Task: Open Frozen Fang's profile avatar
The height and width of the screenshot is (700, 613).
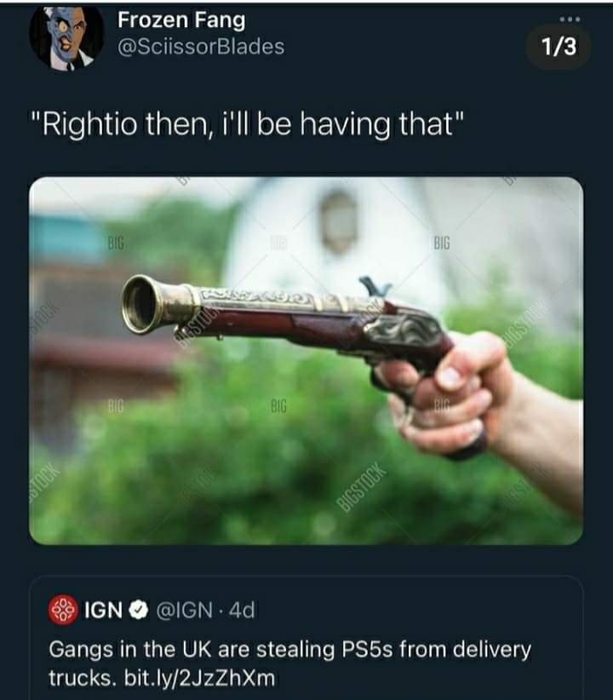Action: pos(66,37)
